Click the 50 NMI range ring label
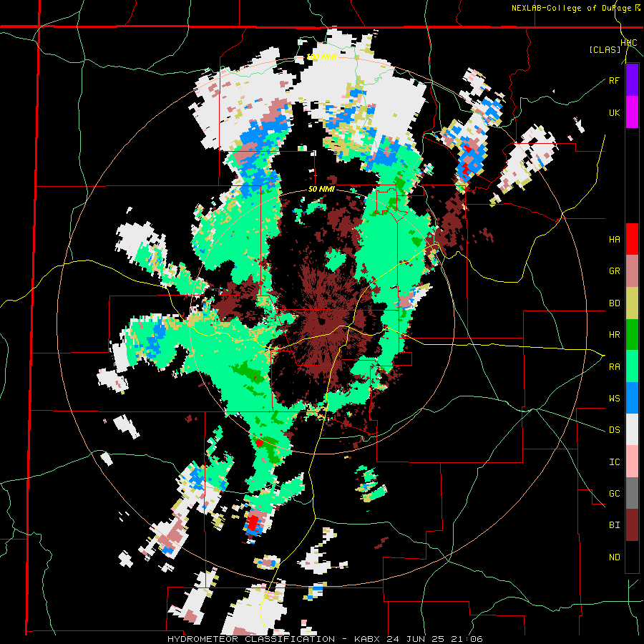 [x=321, y=190]
